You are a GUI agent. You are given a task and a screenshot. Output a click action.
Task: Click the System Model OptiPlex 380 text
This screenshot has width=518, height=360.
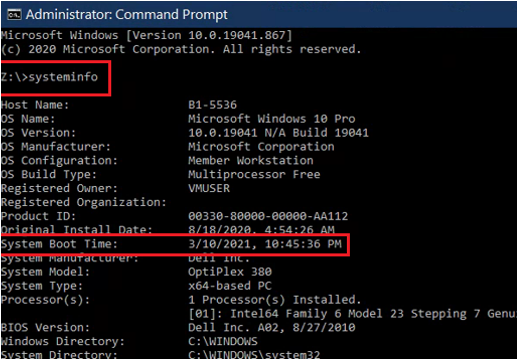(x=230, y=272)
